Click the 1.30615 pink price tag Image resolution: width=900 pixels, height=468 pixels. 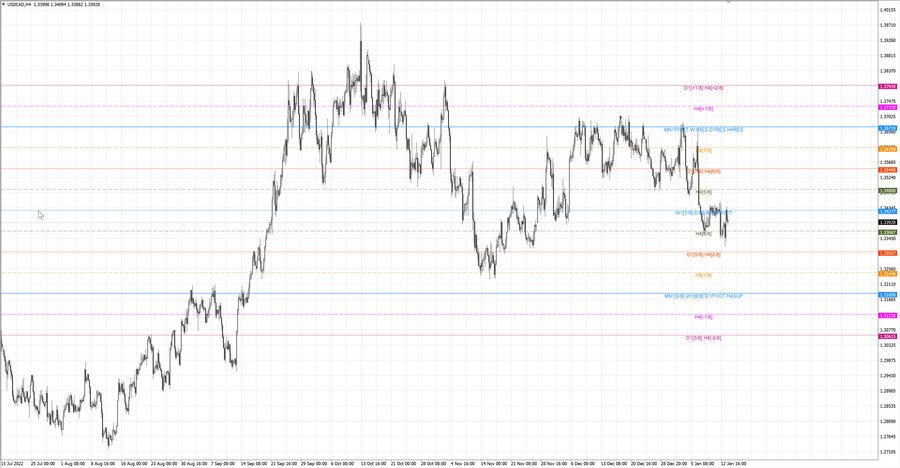pyautogui.click(x=887, y=337)
